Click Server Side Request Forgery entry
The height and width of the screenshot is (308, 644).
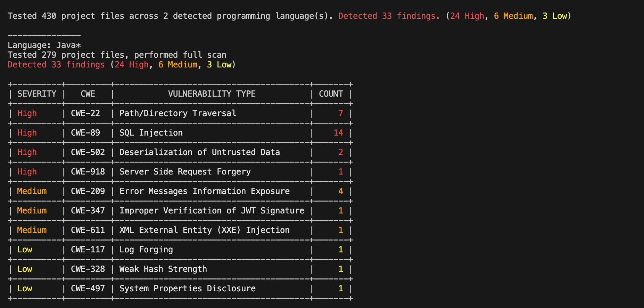click(x=185, y=172)
